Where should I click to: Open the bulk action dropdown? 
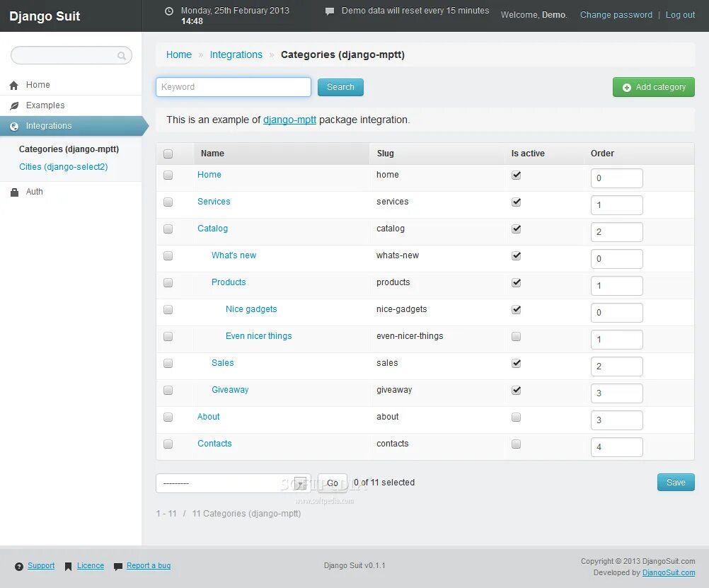[x=234, y=483]
